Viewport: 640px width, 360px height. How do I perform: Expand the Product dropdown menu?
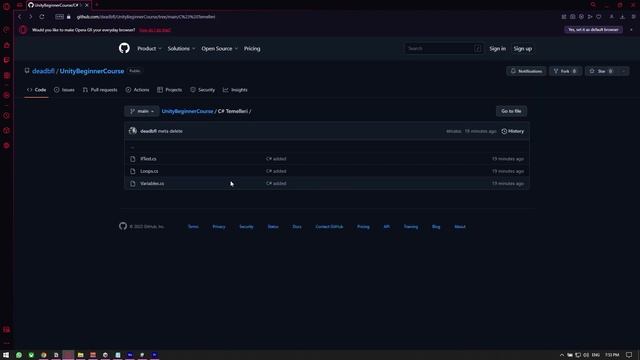[149, 49]
